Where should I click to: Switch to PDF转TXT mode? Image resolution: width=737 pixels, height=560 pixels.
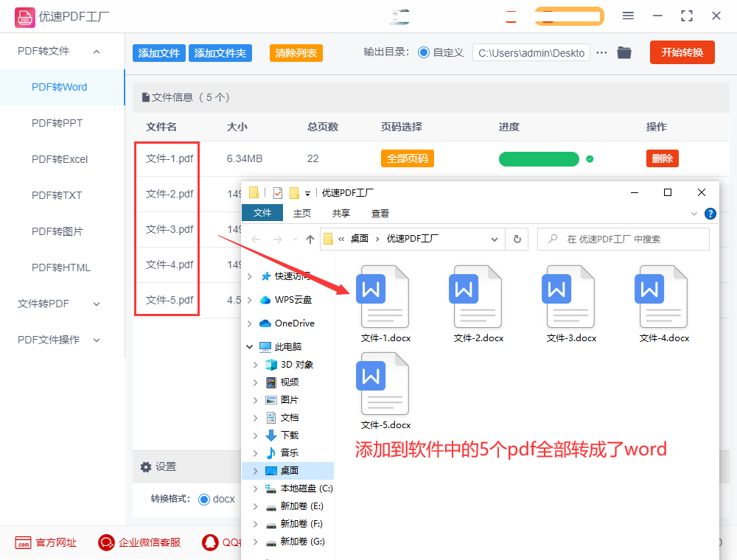point(57,195)
